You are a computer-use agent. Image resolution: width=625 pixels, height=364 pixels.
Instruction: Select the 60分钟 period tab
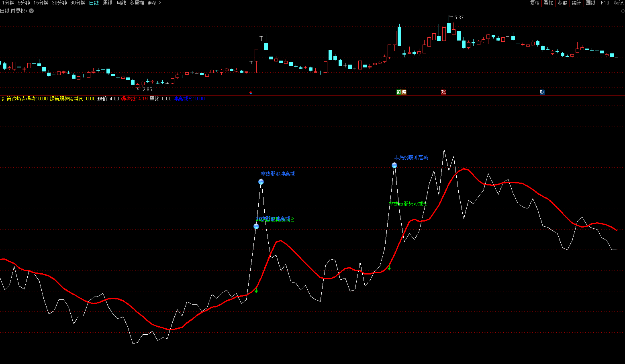(x=78, y=3)
